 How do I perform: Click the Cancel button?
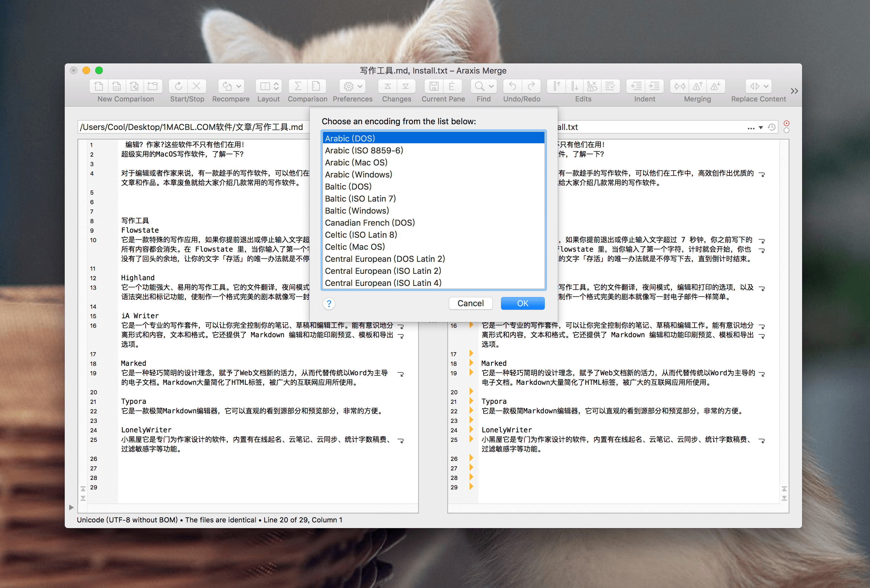[470, 303]
